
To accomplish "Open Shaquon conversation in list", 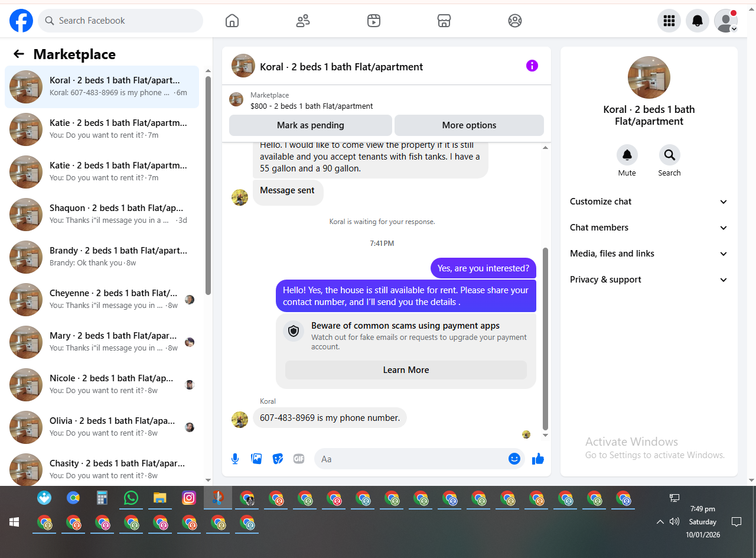I will (x=102, y=215).
